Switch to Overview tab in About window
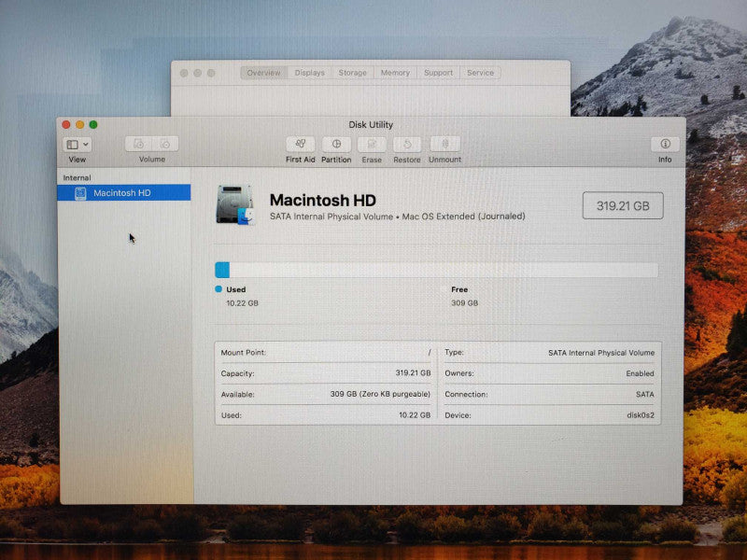The image size is (747, 560). (x=263, y=73)
